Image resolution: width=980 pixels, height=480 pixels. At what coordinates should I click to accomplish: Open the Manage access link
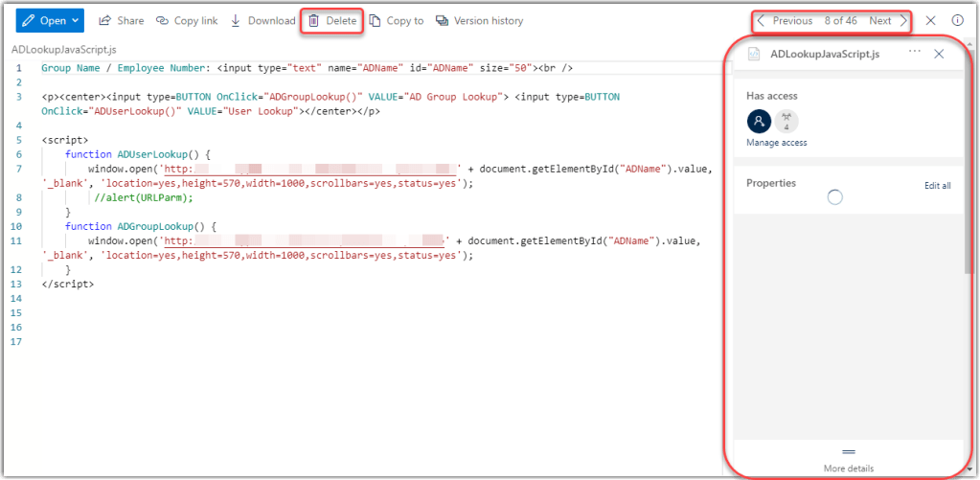click(776, 143)
